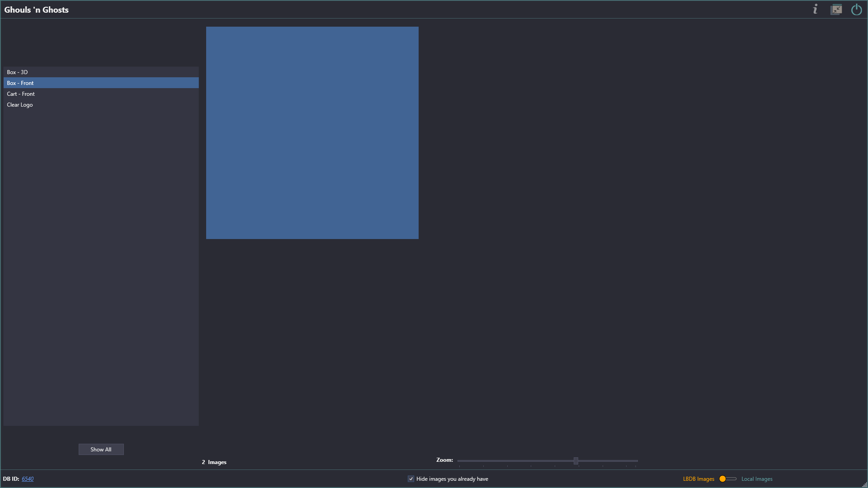Click the Zoom slider handle

[x=576, y=461]
